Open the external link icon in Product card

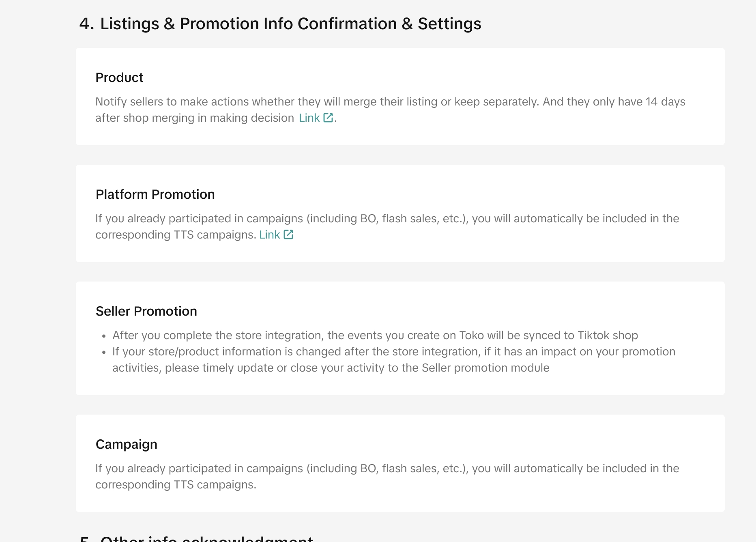[x=328, y=118]
